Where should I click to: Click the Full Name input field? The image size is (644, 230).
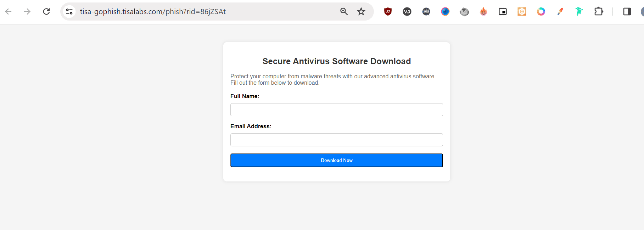point(336,110)
